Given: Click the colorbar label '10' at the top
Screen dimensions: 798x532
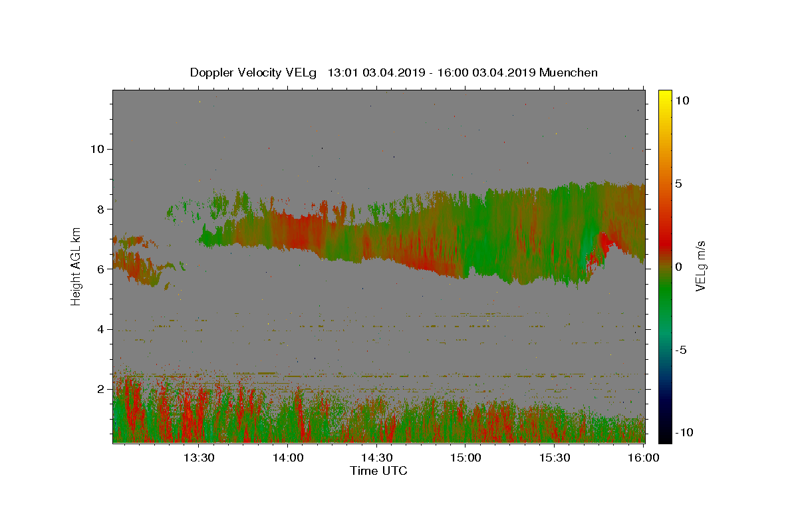Looking at the screenshot, I should 682,100.
